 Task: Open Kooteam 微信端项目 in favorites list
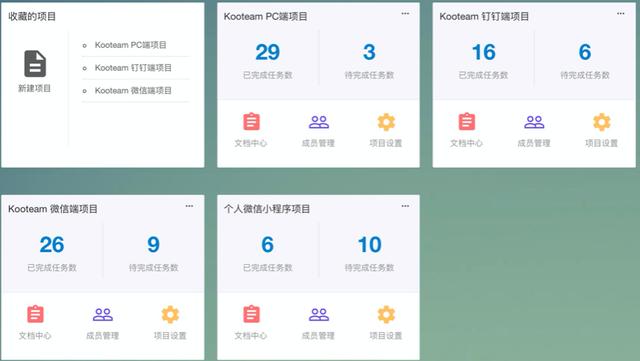pos(133,91)
